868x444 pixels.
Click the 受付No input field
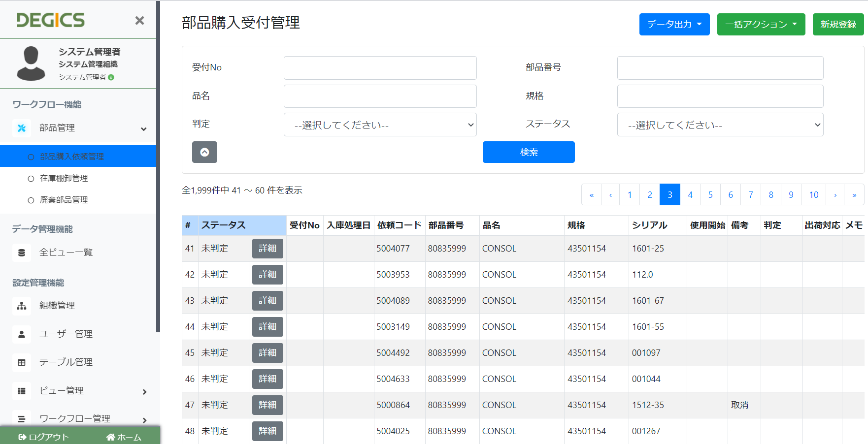(380, 68)
